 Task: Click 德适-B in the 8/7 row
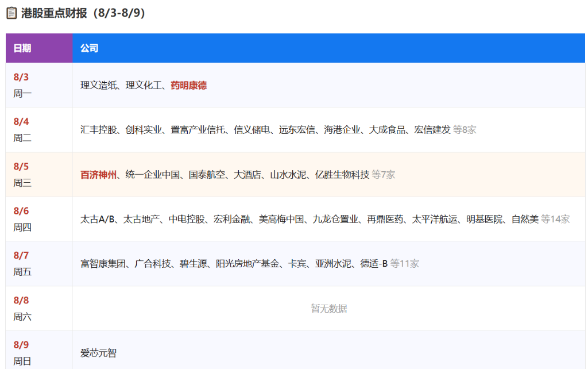pyautogui.click(x=374, y=263)
